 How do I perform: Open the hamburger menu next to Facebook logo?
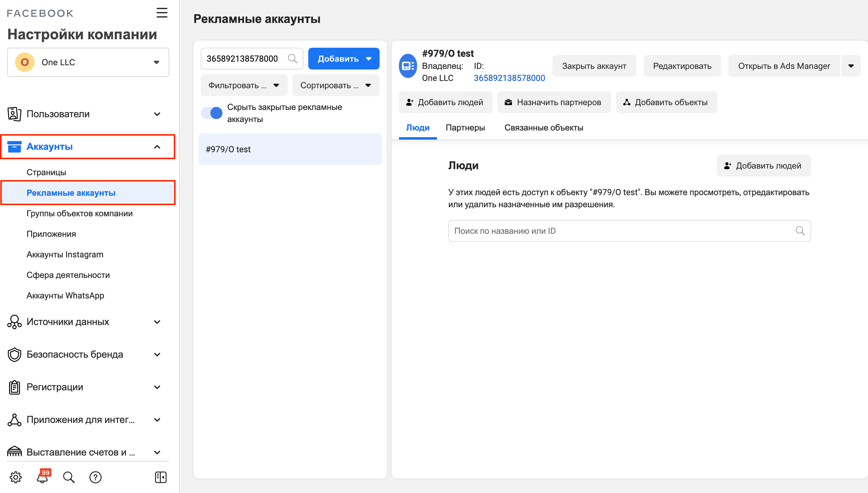click(162, 13)
